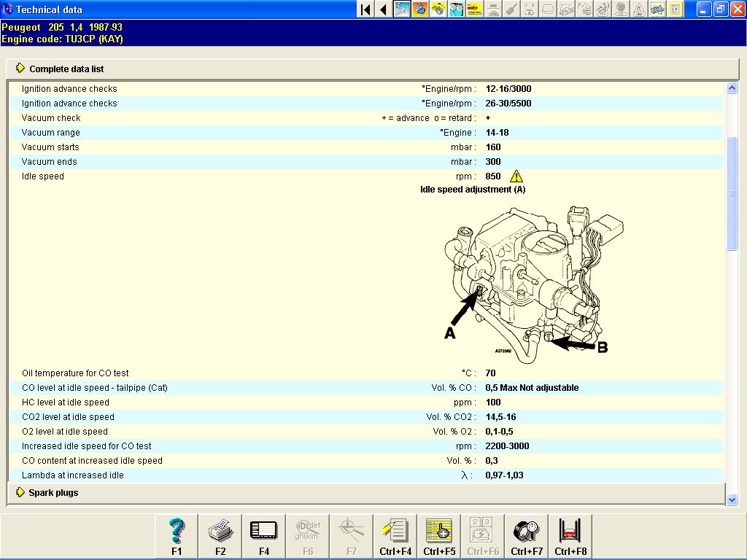Screen dimensions: 747x560
Task: Click the yellow warning next to idle speed
Action: (516, 176)
